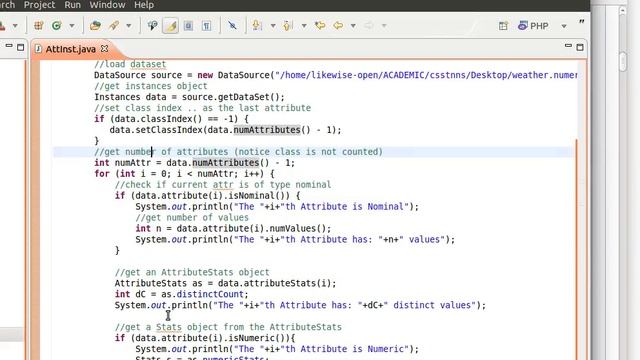This screenshot has height=360, width=640.
Task: Click the Previous Annotation up-arrow icon
Action: [288, 26]
